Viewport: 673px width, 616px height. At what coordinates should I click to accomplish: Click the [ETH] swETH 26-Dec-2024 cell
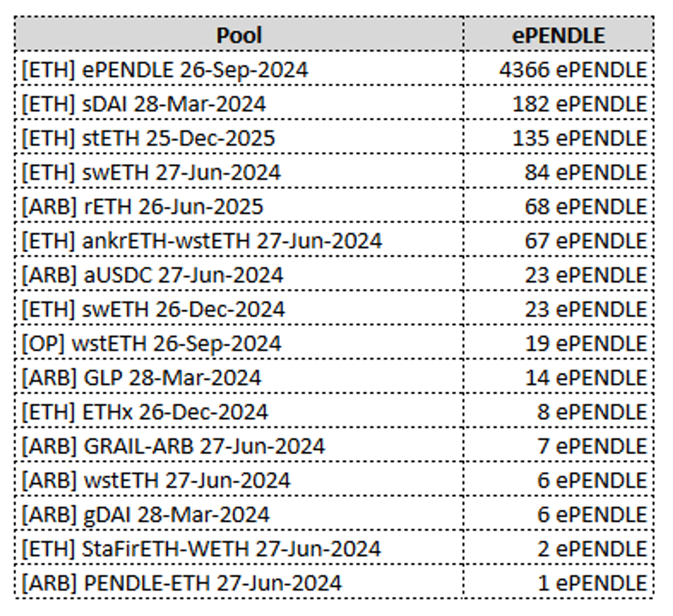tap(153, 309)
